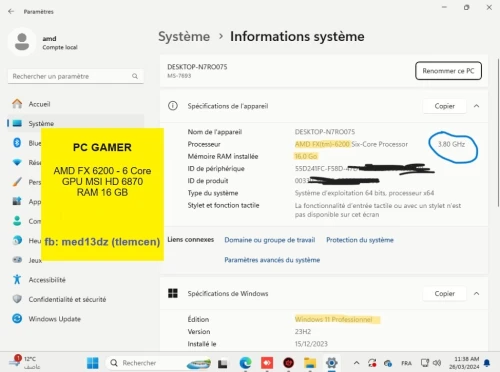Click the Jeux controller icon in the sidebar

[17, 260]
